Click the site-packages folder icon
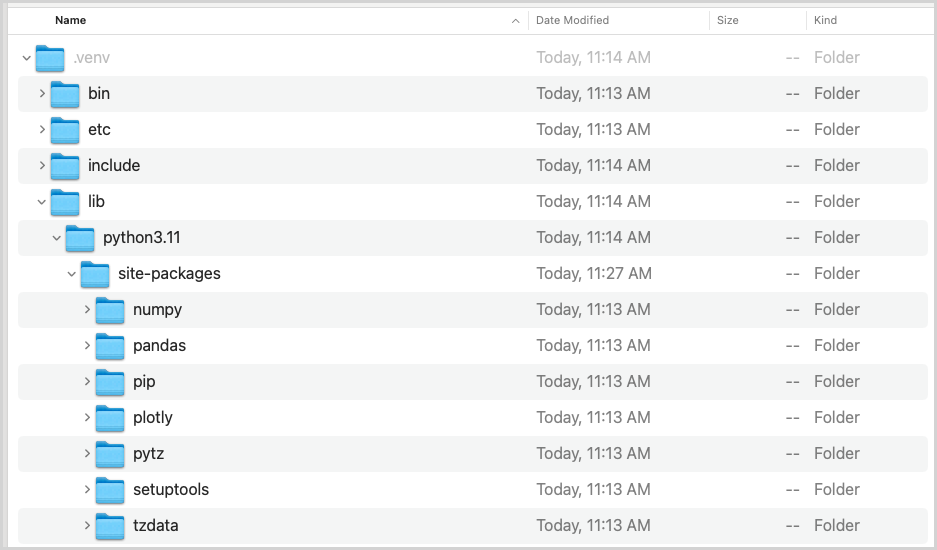 tap(94, 274)
